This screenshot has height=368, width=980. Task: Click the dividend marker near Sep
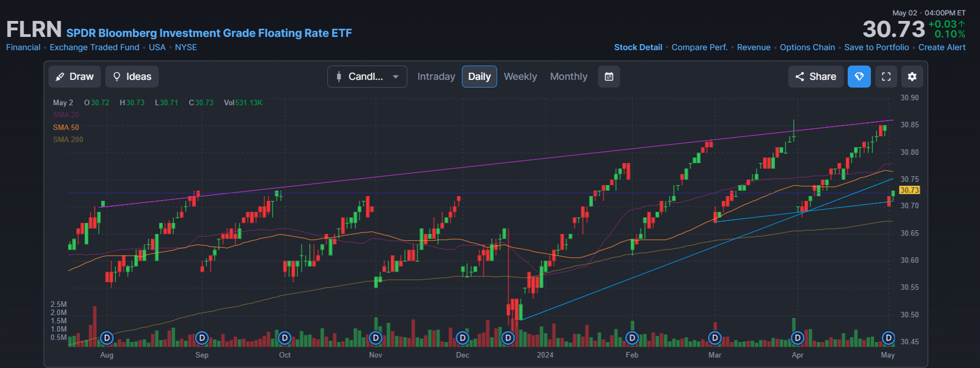202,338
